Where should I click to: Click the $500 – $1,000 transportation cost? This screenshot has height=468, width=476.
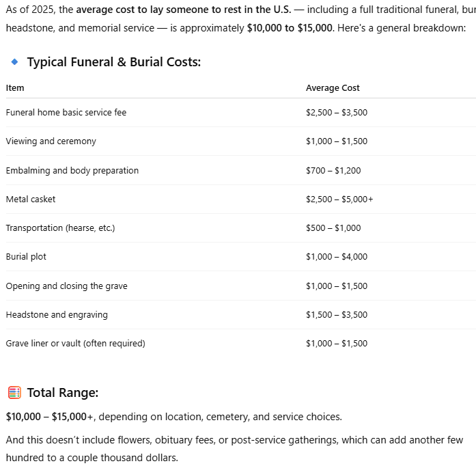333,228
